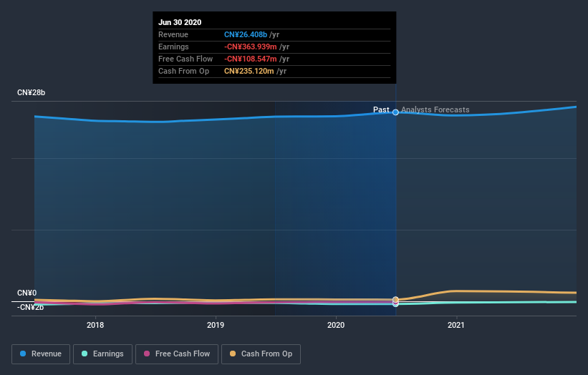Click the -CN¥108.547m free cash flow value
The height and width of the screenshot is (375, 588).
[x=251, y=59]
